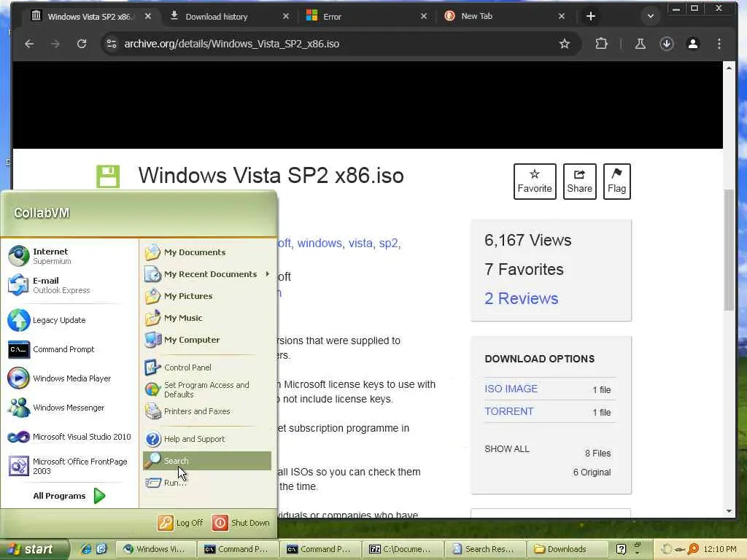
Task: Launch Microsoft Visual Studio 2010
Action: tap(69, 437)
